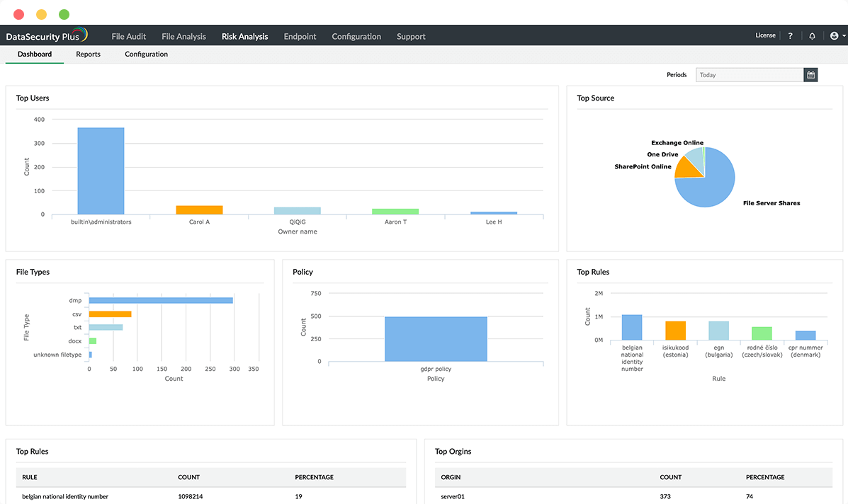Click the Lee H bar
848x504 pixels.
point(494,213)
